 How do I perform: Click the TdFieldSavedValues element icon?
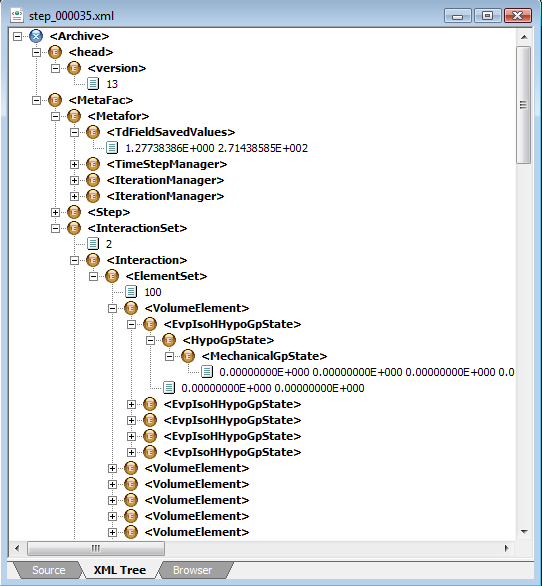(93, 132)
